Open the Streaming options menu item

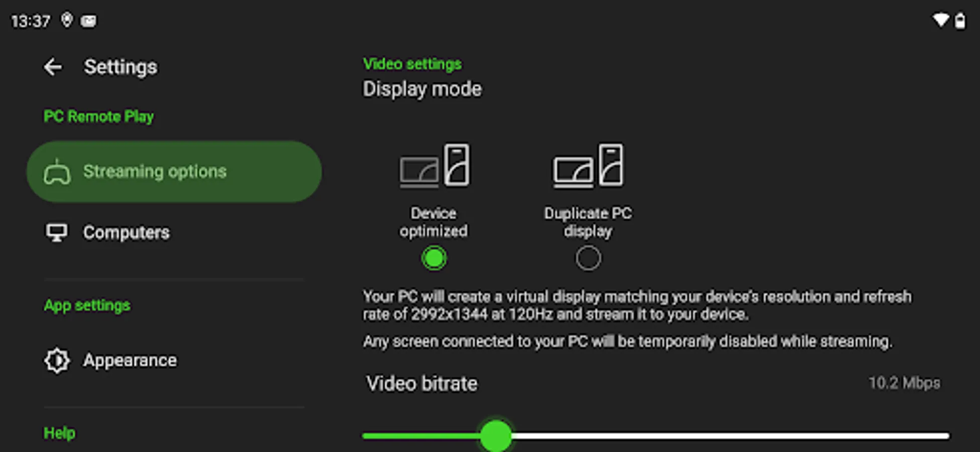[x=174, y=172]
